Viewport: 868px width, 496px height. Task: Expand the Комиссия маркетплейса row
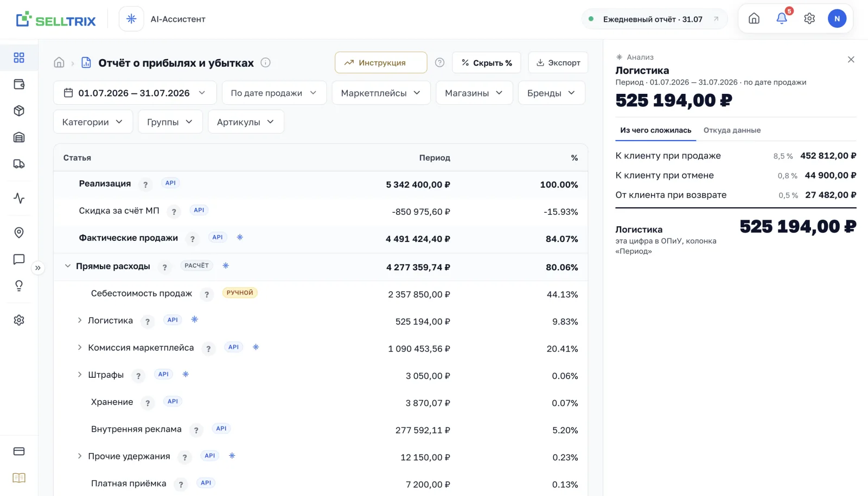coord(80,347)
